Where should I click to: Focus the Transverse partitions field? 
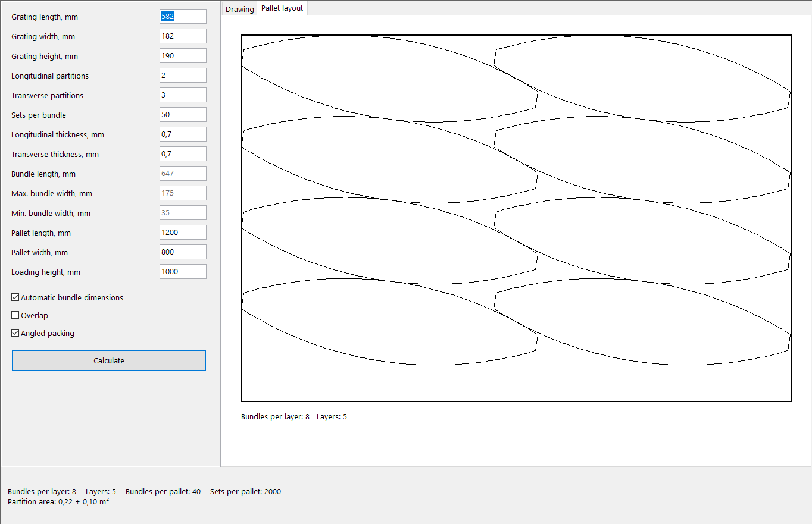pyautogui.click(x=183, y=95)
